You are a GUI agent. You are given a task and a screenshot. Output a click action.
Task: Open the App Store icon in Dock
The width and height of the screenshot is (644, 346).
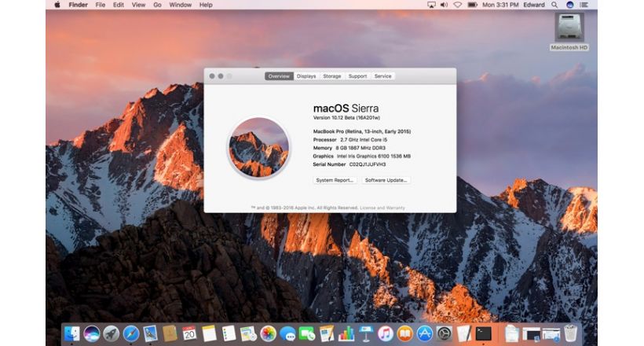coord(425,333)
